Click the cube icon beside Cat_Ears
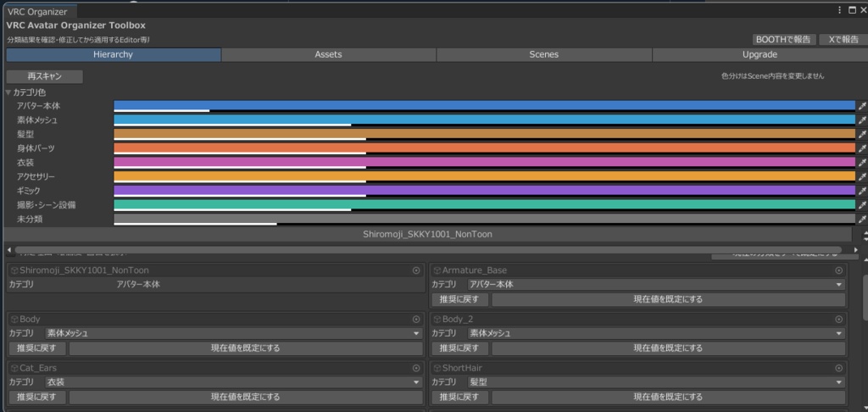The image size is (868, 412). 14,368
